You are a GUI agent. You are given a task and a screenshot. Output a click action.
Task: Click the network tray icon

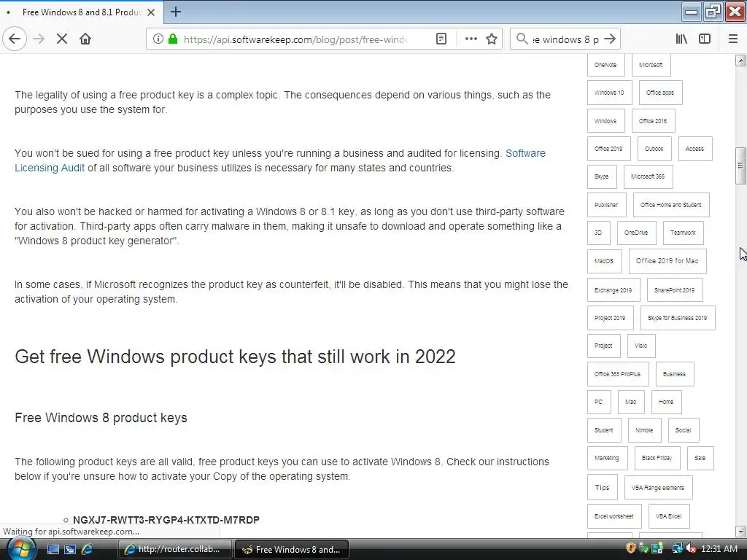[677, 548]
